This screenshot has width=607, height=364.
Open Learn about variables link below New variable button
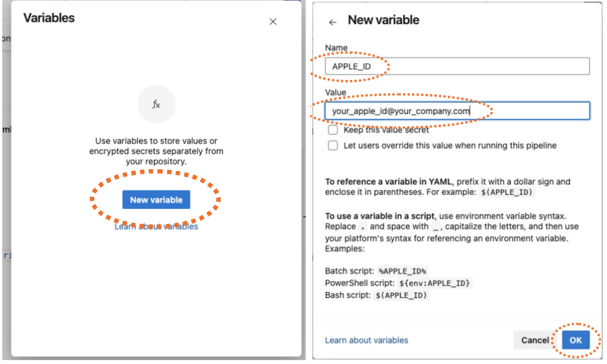[x=156, y=226]
